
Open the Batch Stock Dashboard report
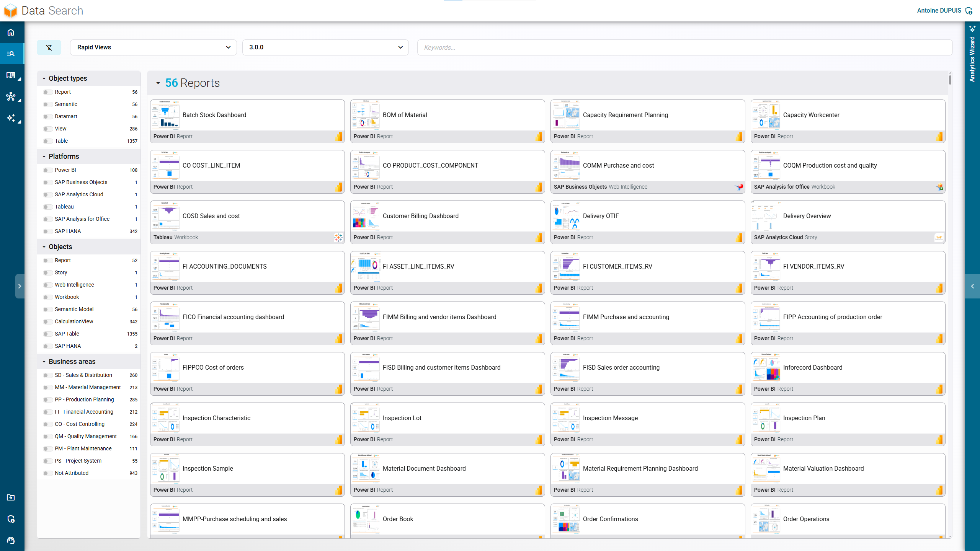point(247,121)
